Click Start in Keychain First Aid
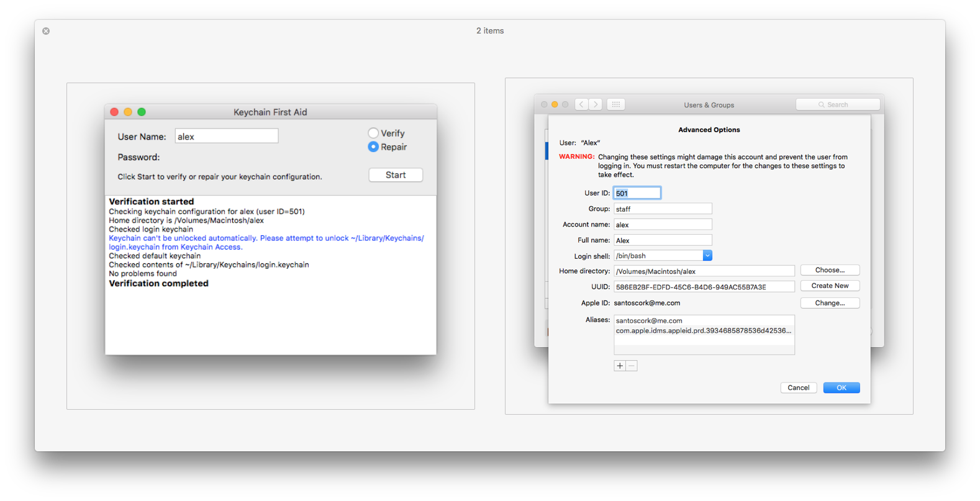 pyautogui.click(x=396, y=175)
